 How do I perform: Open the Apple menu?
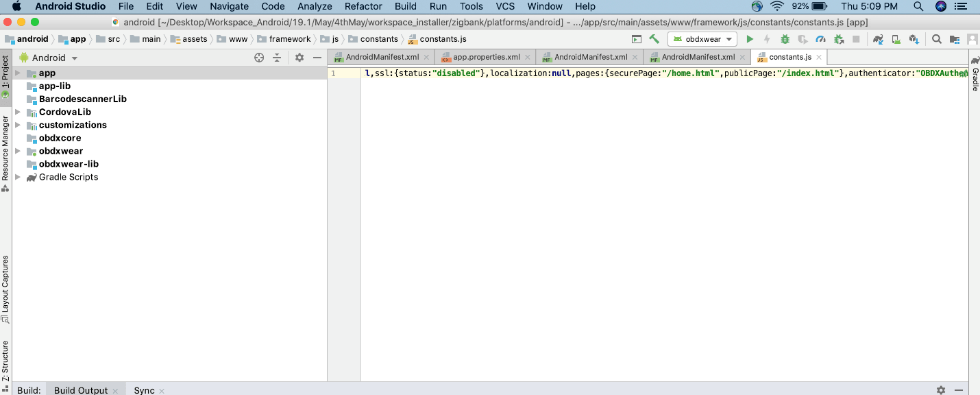pos(16,6)
